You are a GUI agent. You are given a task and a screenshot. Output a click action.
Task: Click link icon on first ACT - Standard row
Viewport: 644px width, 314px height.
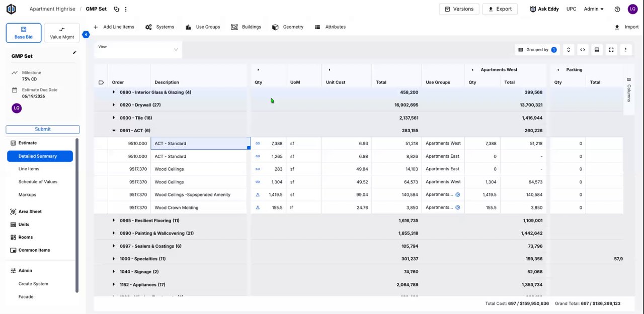pyautogui.click(x=258, y=144)
